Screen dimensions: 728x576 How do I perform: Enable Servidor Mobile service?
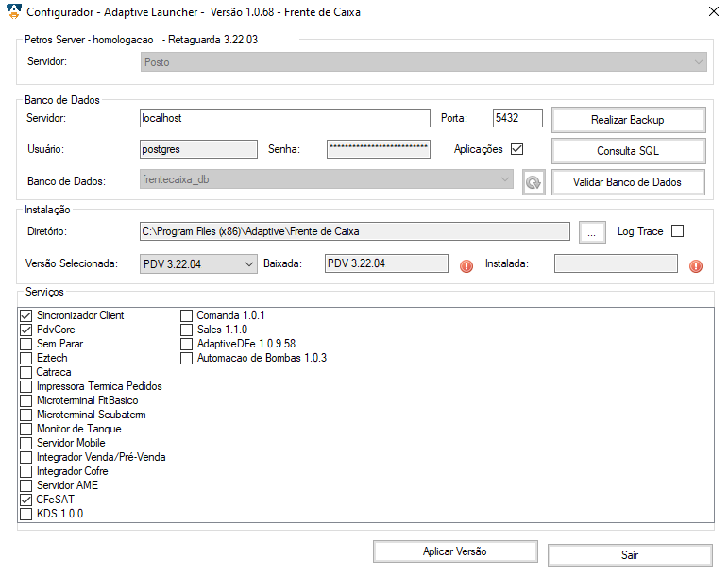(x=26, y=443)
